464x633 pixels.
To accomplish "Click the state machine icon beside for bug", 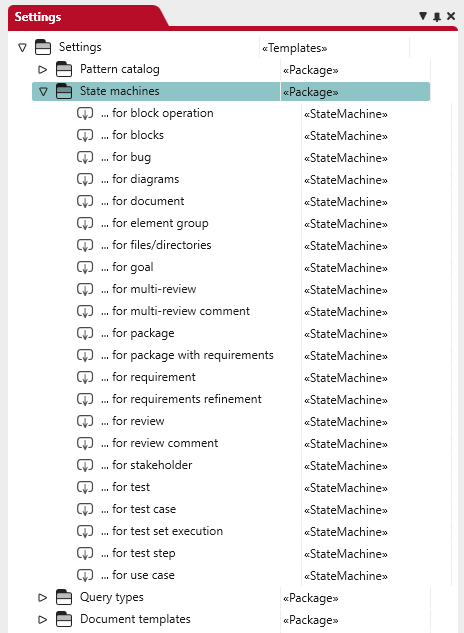I will 85,157.
